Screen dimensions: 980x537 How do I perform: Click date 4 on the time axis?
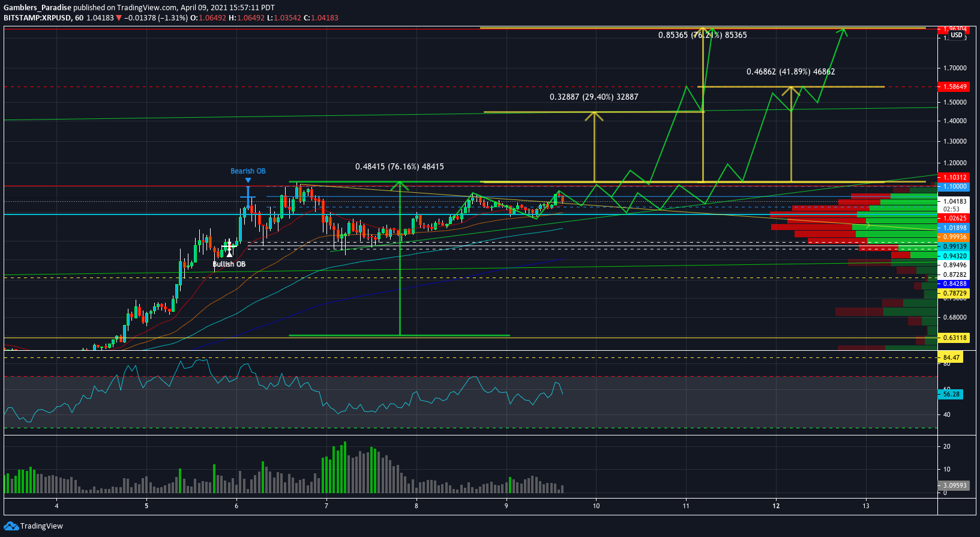pyautogui.click(x=56, y=506)
